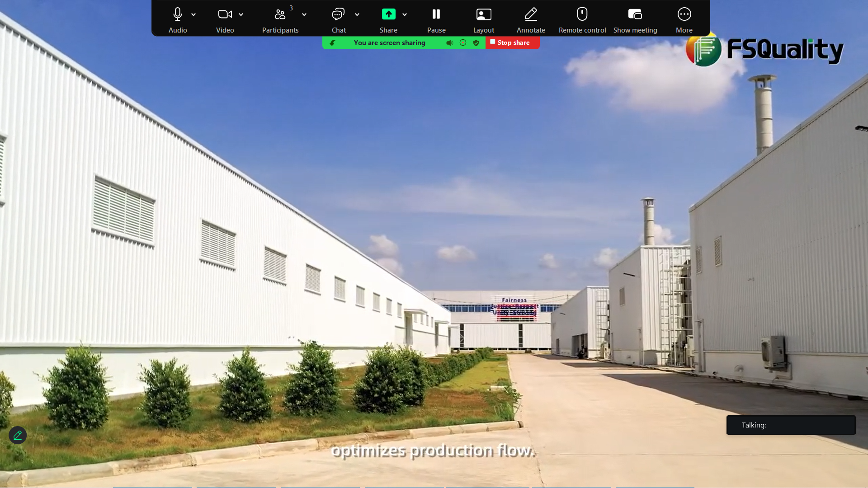Open the Participants panel
The height and width of the screenshot is (488, 868).
point(280,15)
